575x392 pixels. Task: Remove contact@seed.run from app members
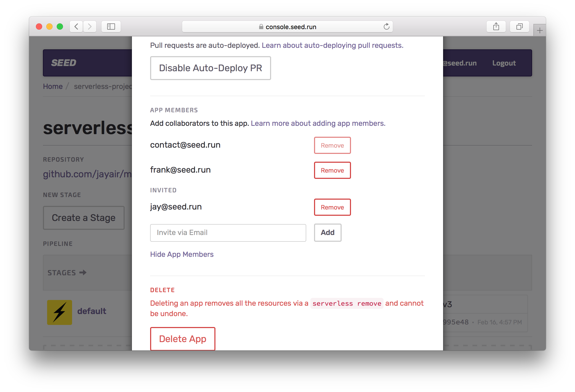pyautogui.click(x=332, y=145)
